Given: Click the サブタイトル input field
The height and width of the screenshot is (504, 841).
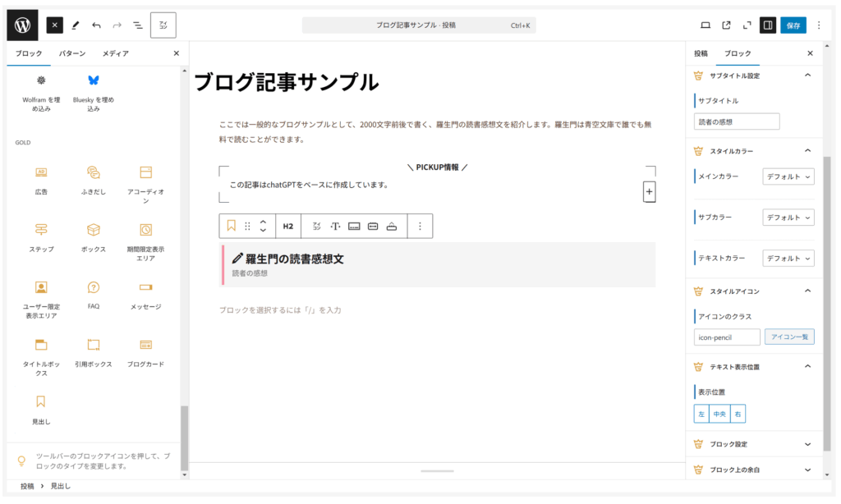Looking at the screenshot, I should point(737,121).
